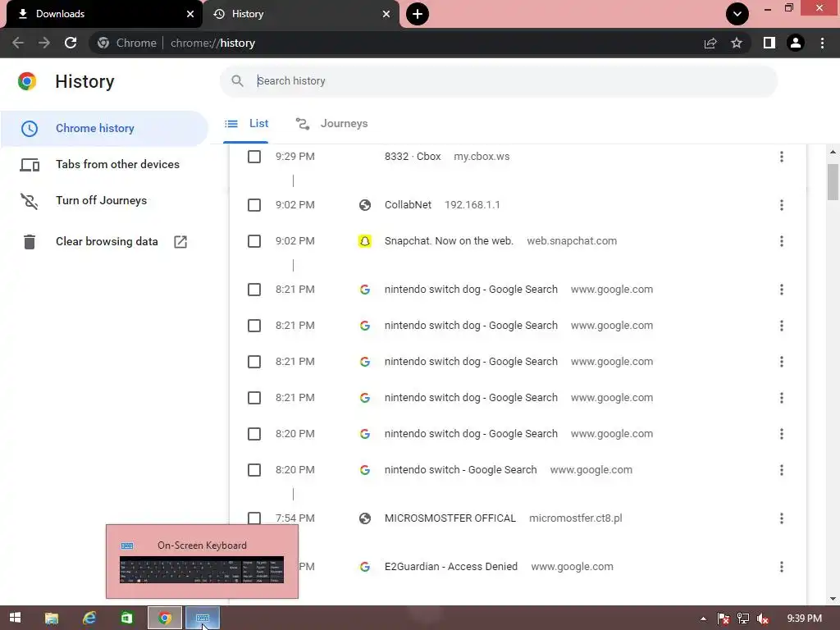Open actions menu for 8332 Cbox entry

pos(782,157)
